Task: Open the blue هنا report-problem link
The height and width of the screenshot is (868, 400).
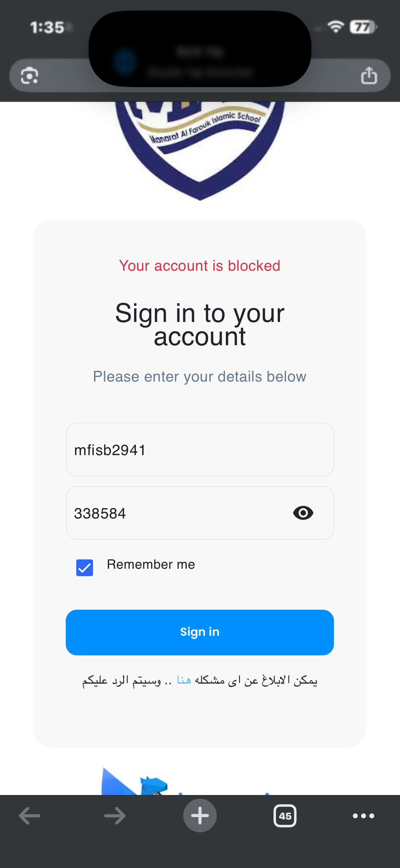Action: pos(184,680)
